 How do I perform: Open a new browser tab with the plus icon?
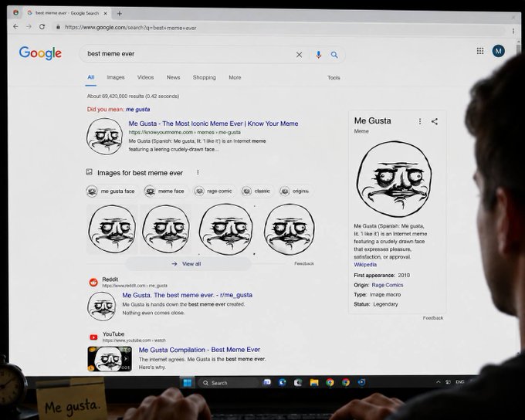tap(120, 13)
